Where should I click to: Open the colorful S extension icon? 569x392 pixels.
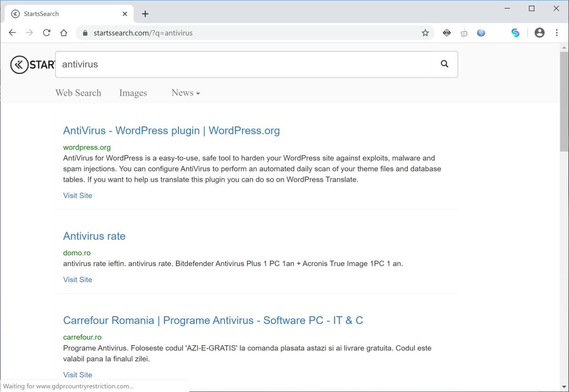[x=515, y=33]
